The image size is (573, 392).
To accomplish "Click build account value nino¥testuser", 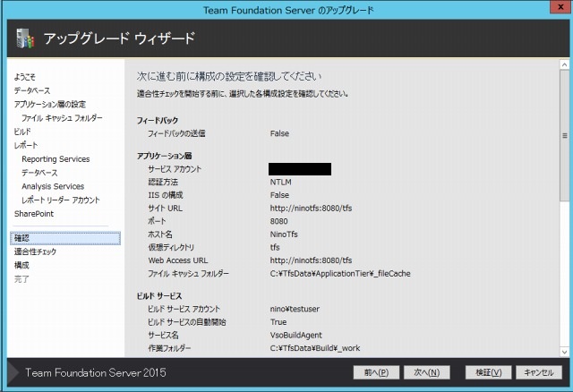I will [295, 309].
